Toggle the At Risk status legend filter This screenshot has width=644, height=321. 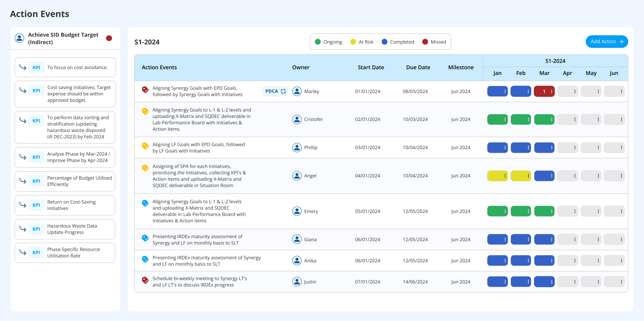point(362,42)
